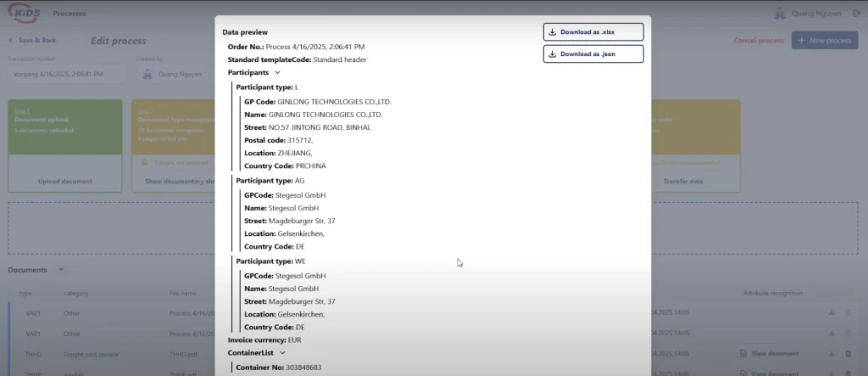Click the Transaction number input field
The height and width of the screenshot is (376, 868).
pos(68,75)
